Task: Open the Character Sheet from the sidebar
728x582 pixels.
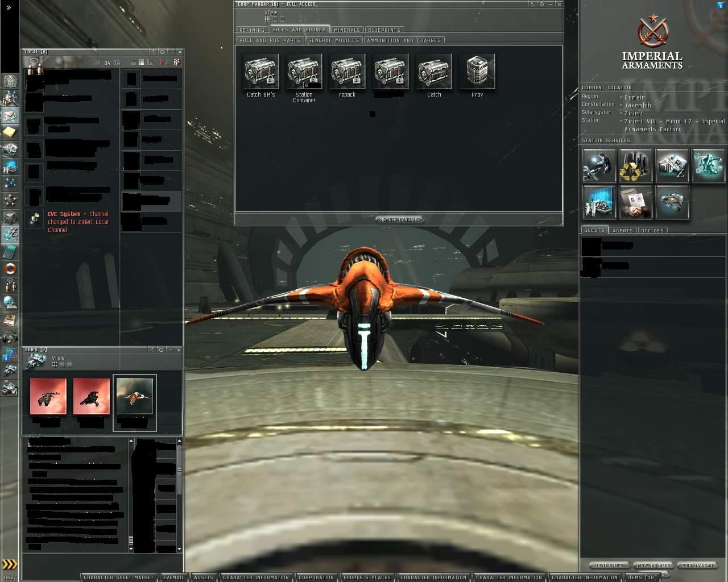Action: pos(10,81)
